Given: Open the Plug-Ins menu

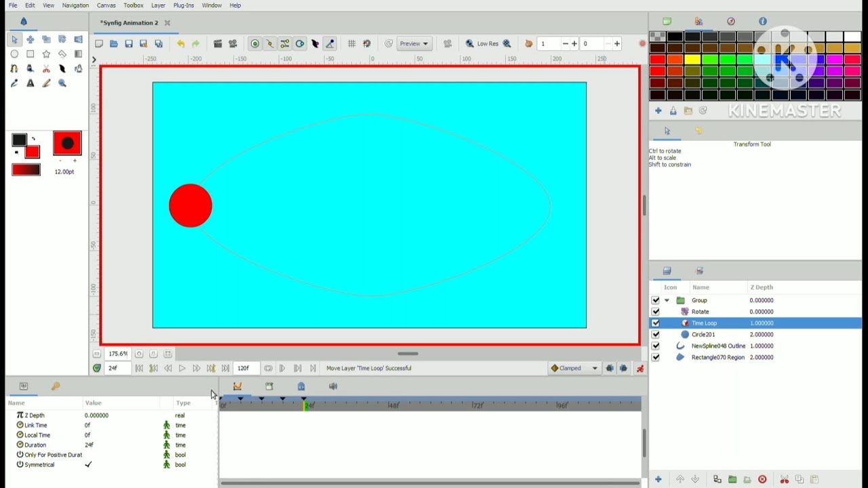Looking at the screenshot, I should point(184,5).
